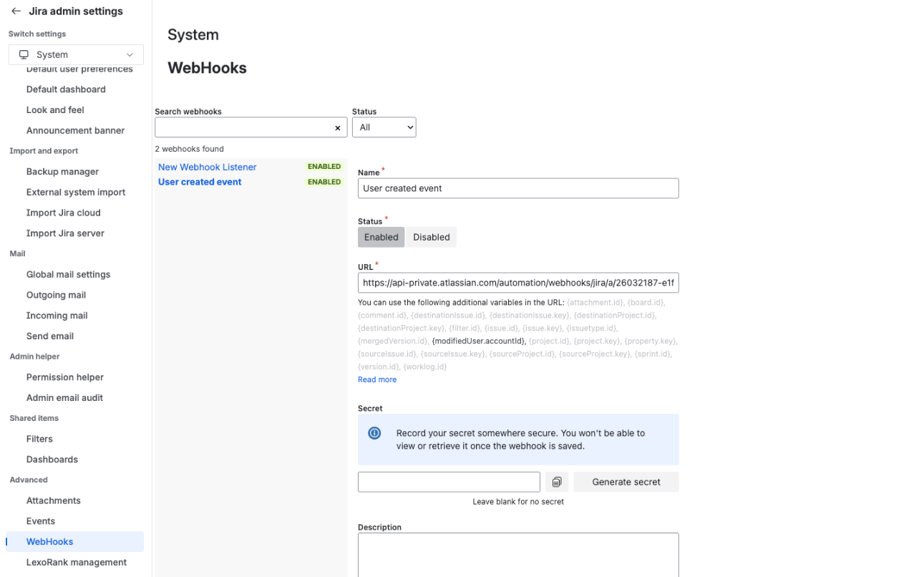Click the monitor icon in the settings switcher
This screenshot has height=577, width=924.
pos(24,54)
